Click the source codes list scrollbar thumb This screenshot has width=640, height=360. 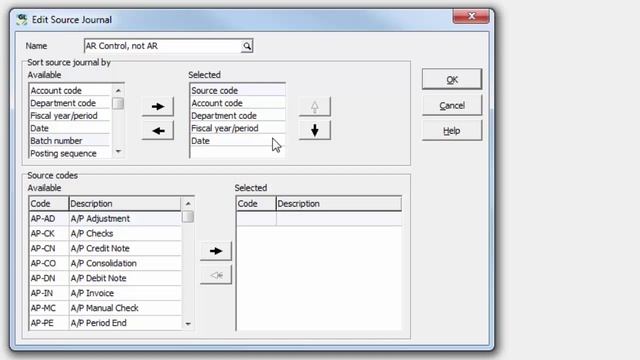coord(188,216)
